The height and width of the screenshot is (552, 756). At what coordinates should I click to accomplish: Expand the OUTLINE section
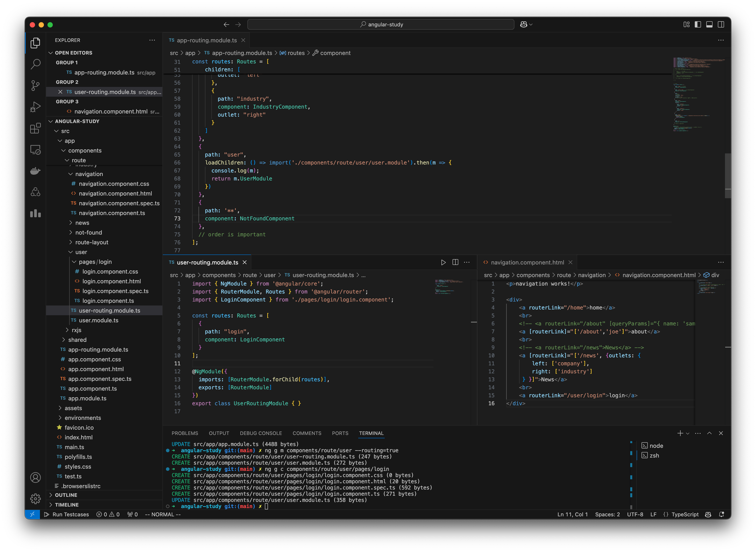pyautogui.click(x=65, y=495)
